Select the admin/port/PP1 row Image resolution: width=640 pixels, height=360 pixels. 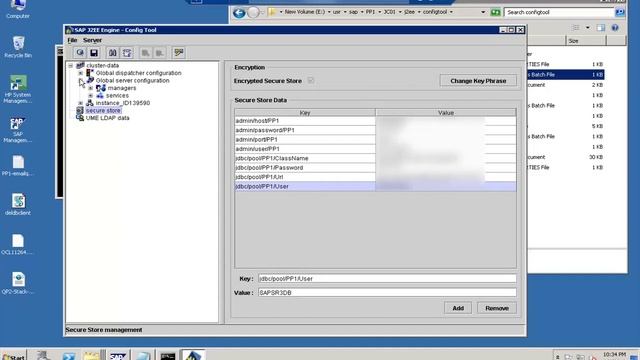tap(376, 140)
